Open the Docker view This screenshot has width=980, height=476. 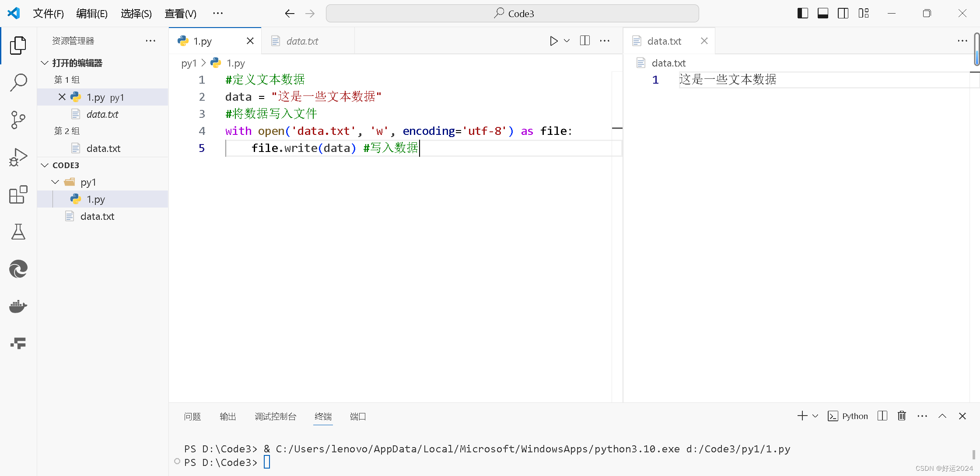[18, 307]
